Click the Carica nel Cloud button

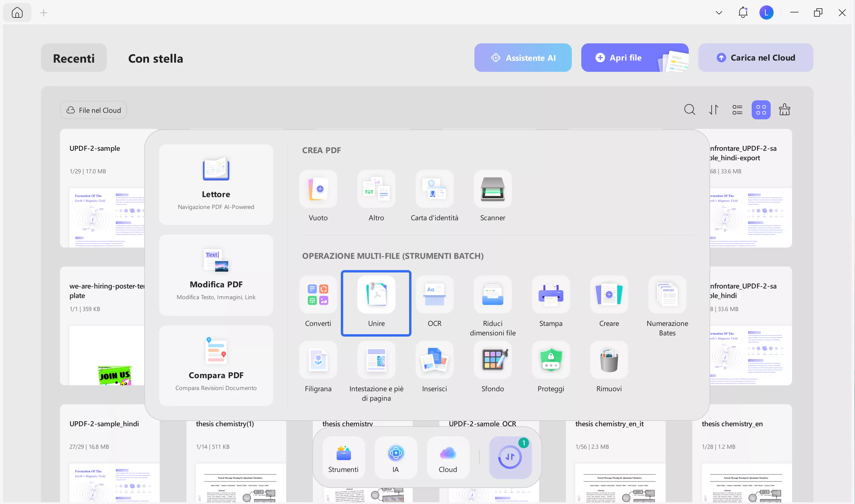click(x=755, y=57)
